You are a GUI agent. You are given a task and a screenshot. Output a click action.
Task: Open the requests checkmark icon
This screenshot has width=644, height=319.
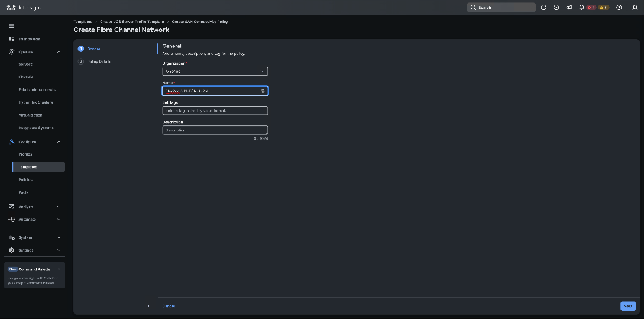pyautogui.click(x=556, y=8)
